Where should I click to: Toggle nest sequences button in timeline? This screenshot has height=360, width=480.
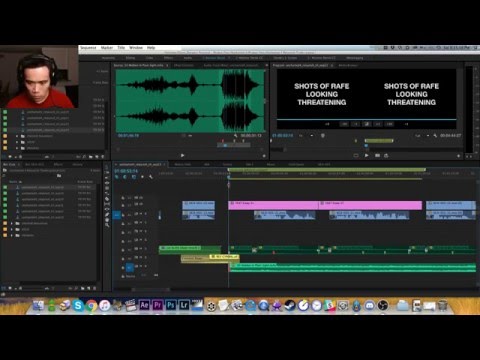pyautogui.click(x=117, y=177)
